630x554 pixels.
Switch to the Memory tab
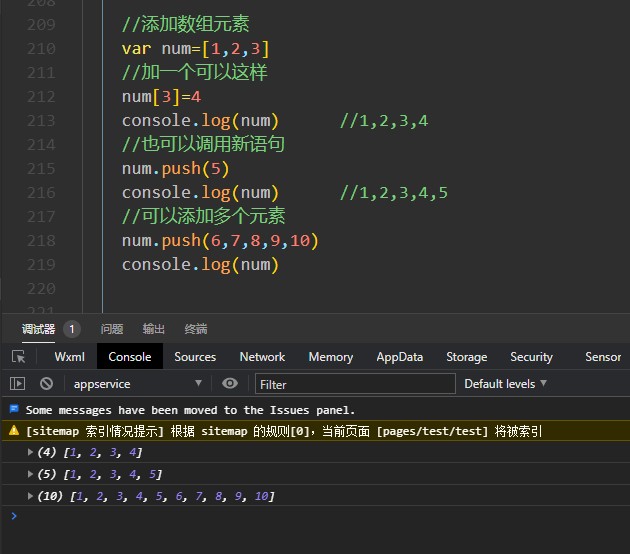(x=331, y=357)
